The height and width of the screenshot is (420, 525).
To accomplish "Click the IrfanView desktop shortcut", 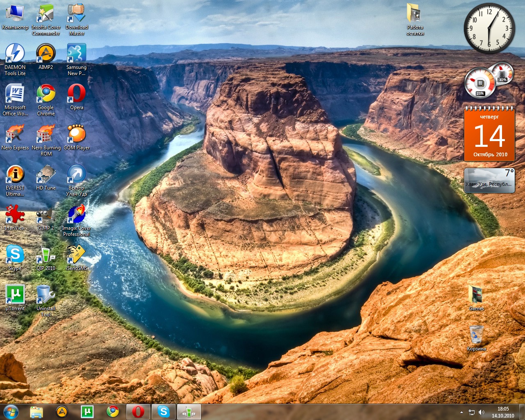I will coord(15,215).
